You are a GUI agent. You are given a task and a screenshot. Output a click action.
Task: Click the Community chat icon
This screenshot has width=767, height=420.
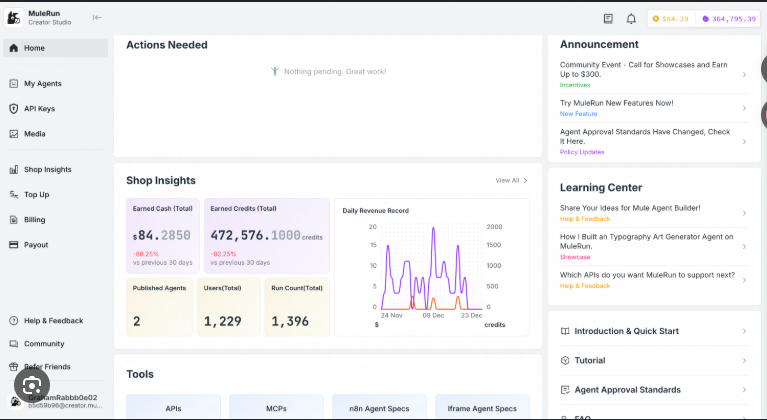click(14, 344)
